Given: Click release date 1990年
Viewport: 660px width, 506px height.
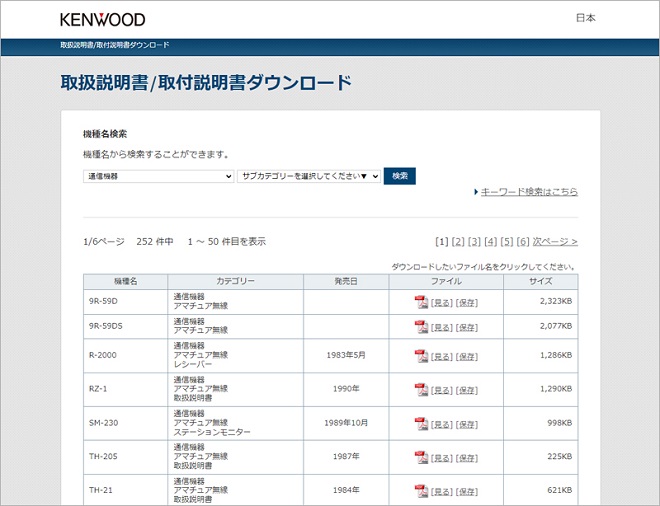Looking at the screenshot, I should 346,389.
